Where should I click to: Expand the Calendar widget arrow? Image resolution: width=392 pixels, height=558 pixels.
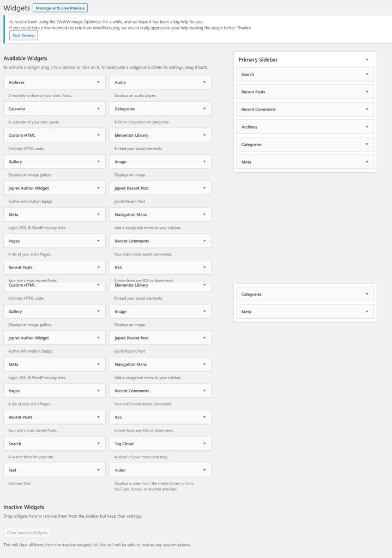click(98, 109)
